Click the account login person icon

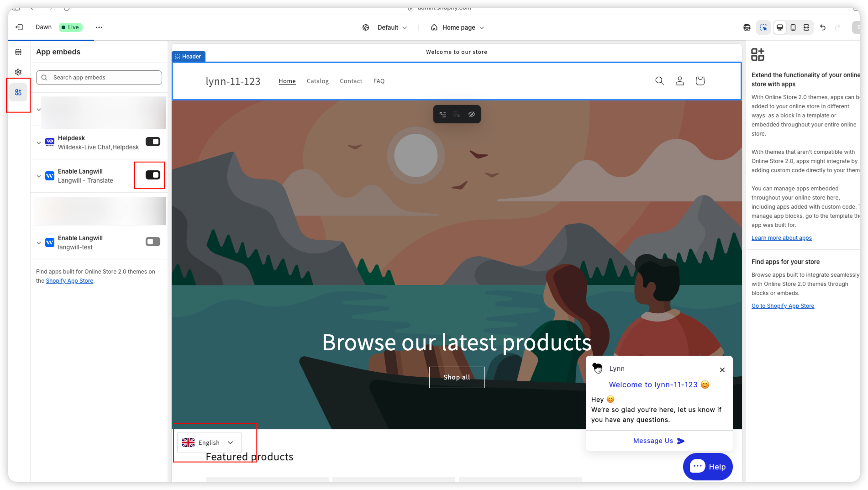click(x=680, y=81)
